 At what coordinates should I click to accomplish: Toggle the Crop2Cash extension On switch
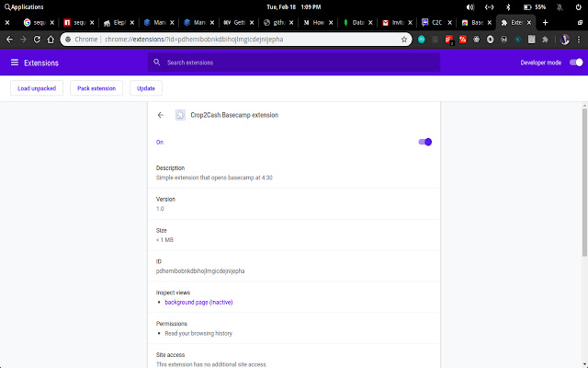(x=424, y=142)
